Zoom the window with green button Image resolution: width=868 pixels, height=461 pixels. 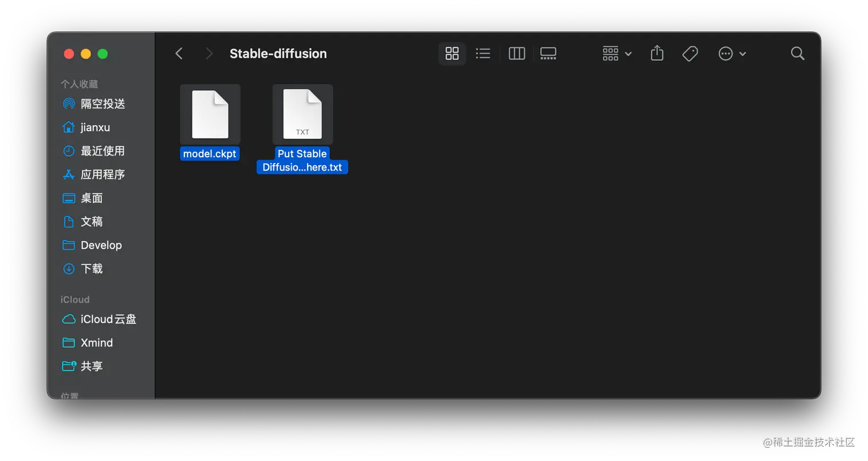(103, 54)
